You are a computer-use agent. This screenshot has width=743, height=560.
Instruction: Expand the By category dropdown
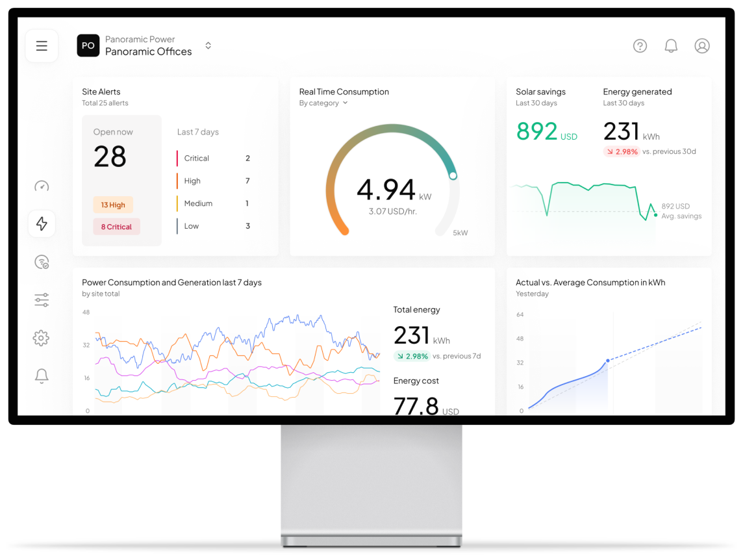323,103
